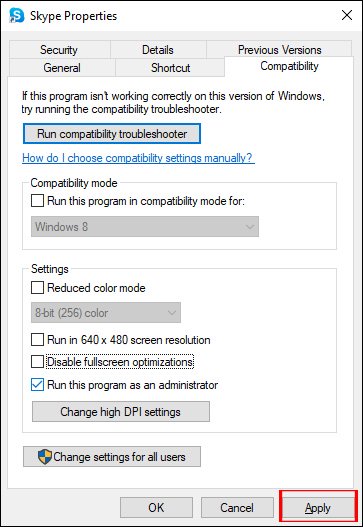Toggle Disable fullscreen optimizations checkbox
The height and width of the screenshot is (527, 363).
(37, 362)
